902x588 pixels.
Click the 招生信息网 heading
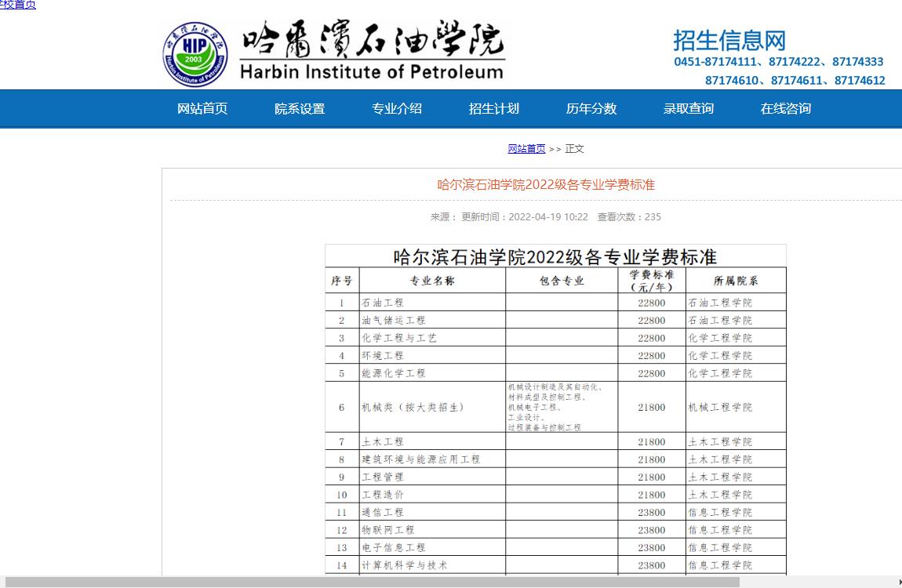pyautogui.click(x=729, y=40)
